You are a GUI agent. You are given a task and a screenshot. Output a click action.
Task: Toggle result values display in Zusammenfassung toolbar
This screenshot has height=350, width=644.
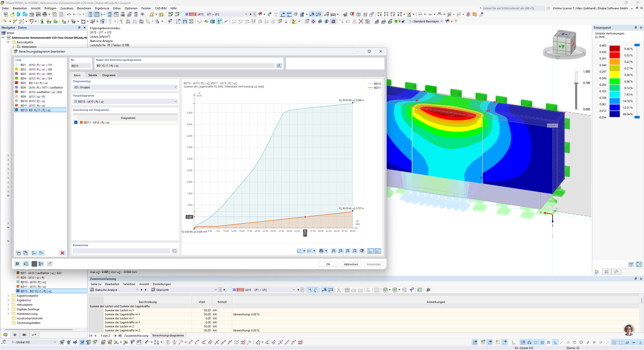coord(324,290)
